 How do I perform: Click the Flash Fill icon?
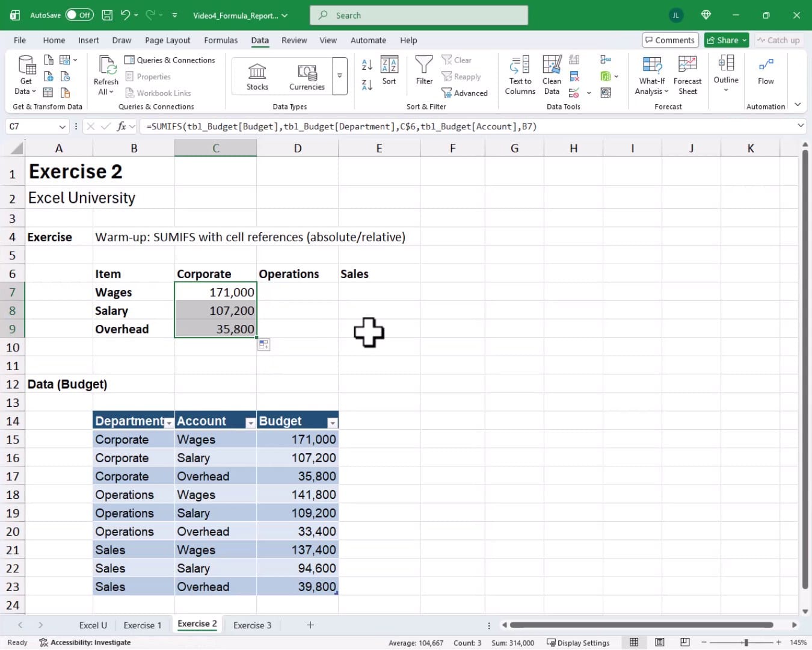(574, 60)
